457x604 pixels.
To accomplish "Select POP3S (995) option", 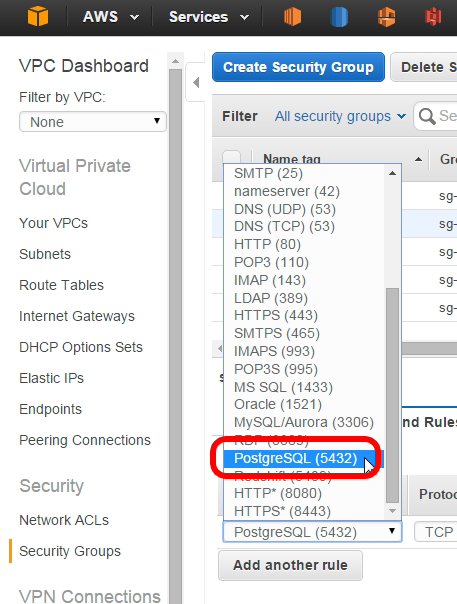I will tap(305, 369).
